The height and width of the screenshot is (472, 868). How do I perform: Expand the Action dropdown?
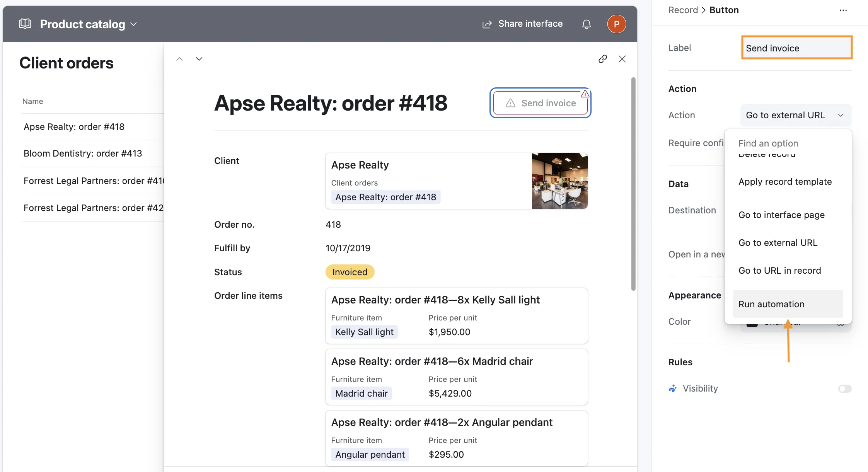[795, 115]
